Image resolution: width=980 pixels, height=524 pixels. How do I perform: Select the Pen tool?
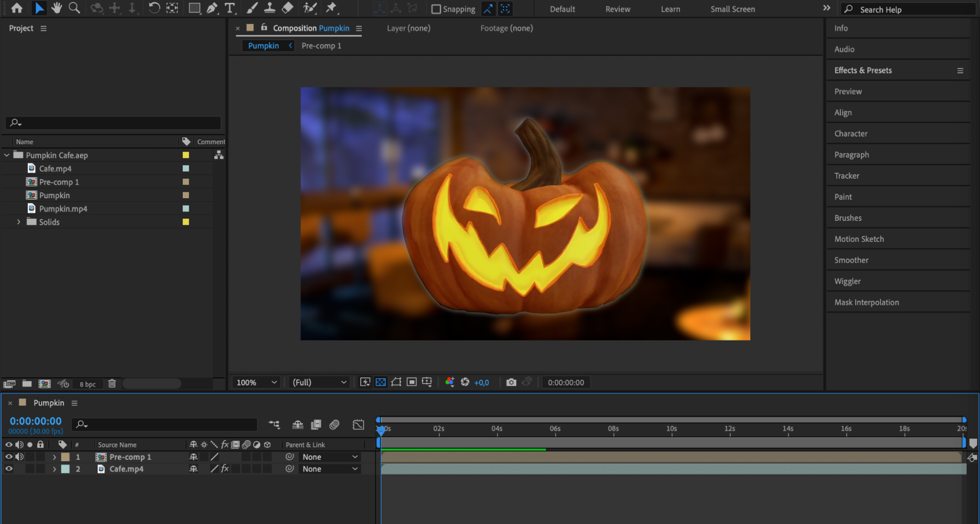click(212, 8)
